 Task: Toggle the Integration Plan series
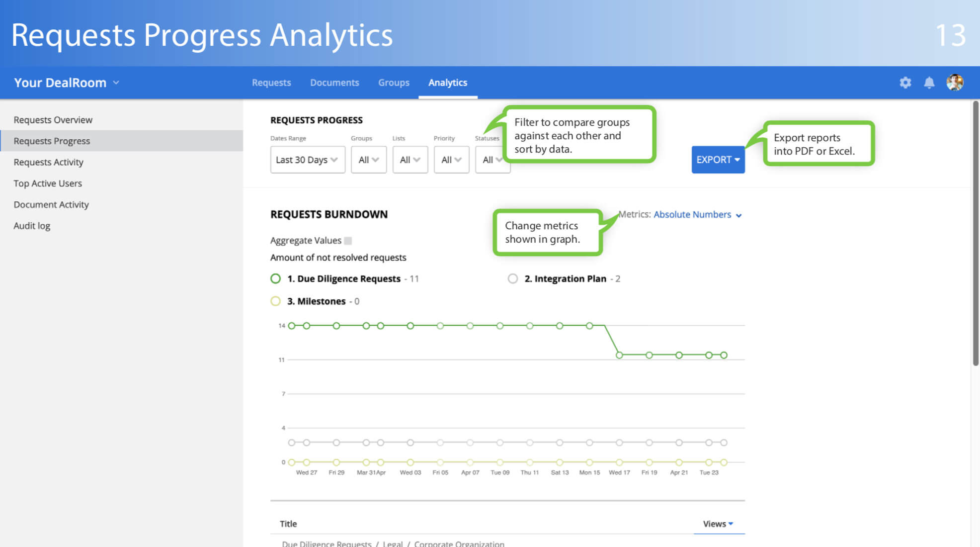[x=513, y=278]
